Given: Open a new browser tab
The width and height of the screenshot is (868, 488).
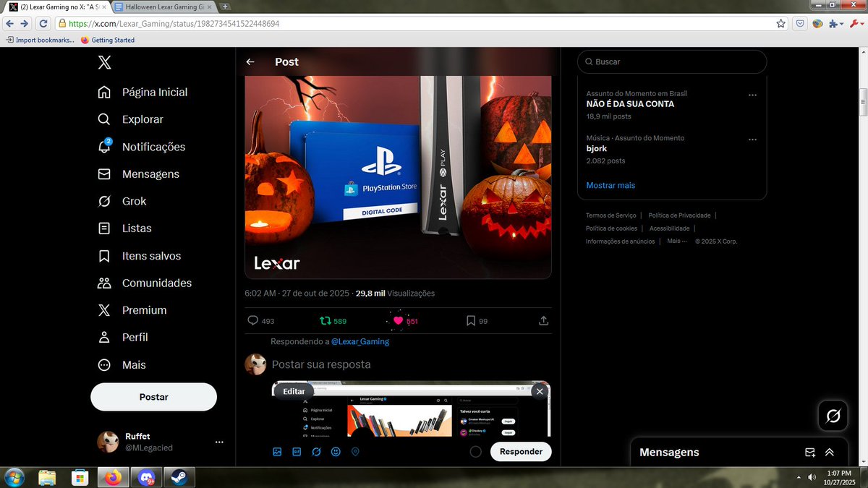Looking at the screenshot, I should [225, 6].
